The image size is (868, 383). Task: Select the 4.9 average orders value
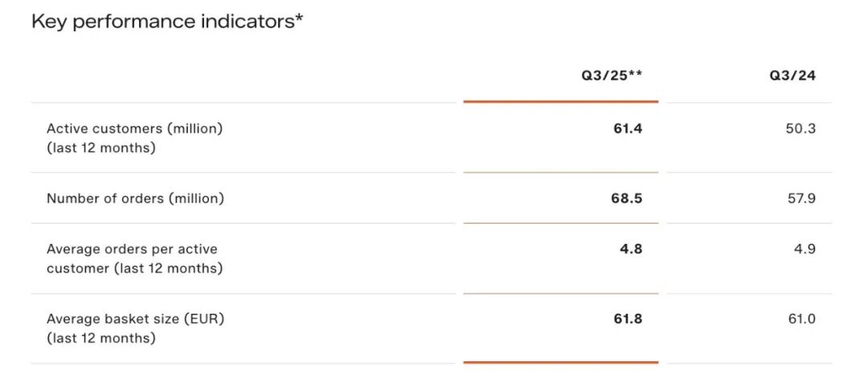pyautogui.click(x=805, y=249)
